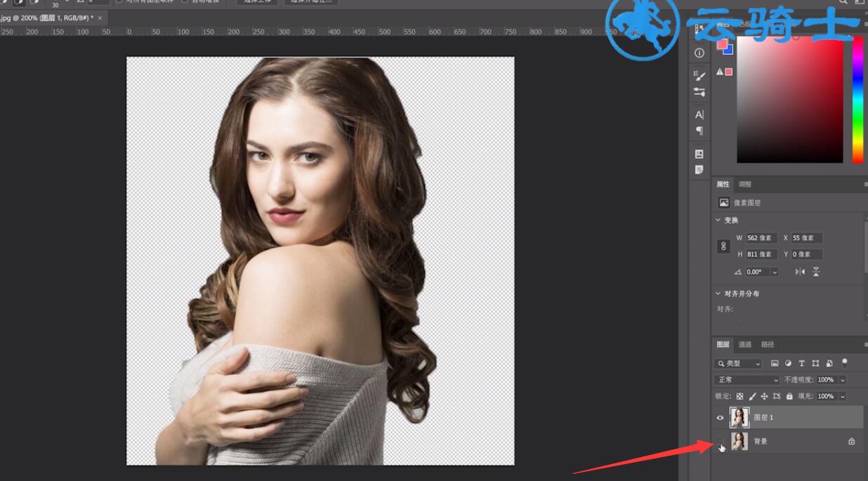Image resolution: width=868 pixels, height=481 pixels.
Task: Open the layer filter 类型 dropdown
Action: (738, 364)
